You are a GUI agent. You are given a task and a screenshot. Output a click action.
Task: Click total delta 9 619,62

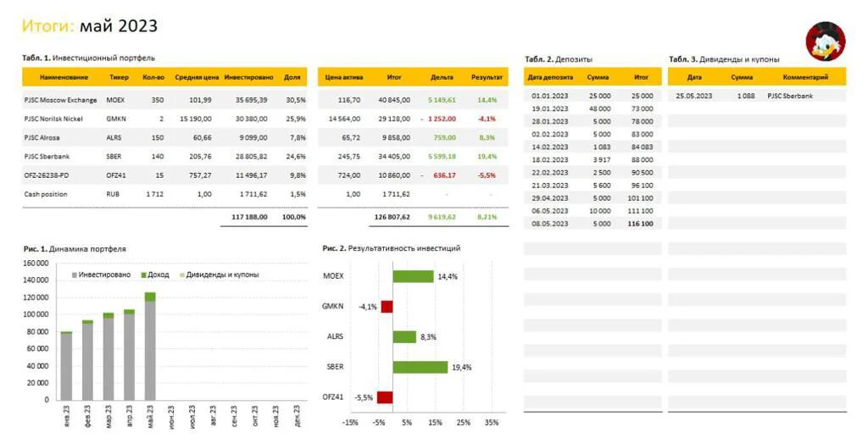[x=442, y=217]
